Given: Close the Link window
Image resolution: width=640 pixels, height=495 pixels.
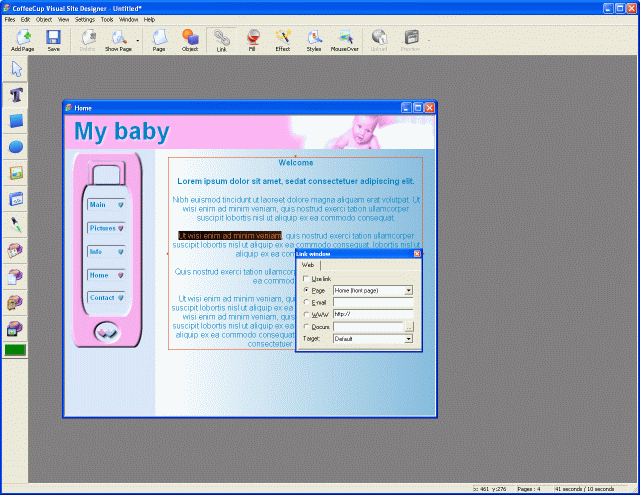Looking at the screenshot, I should click(x=417, y=254).
